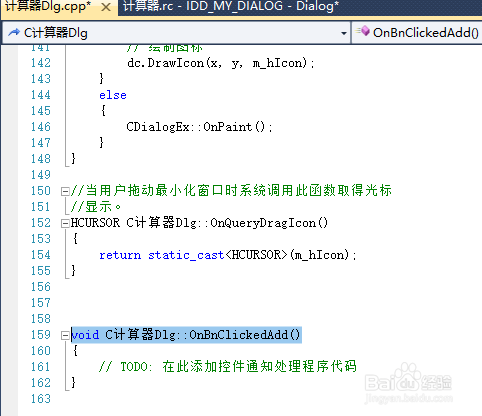Click the return keyword on line 154

click(x=120, y=255)
